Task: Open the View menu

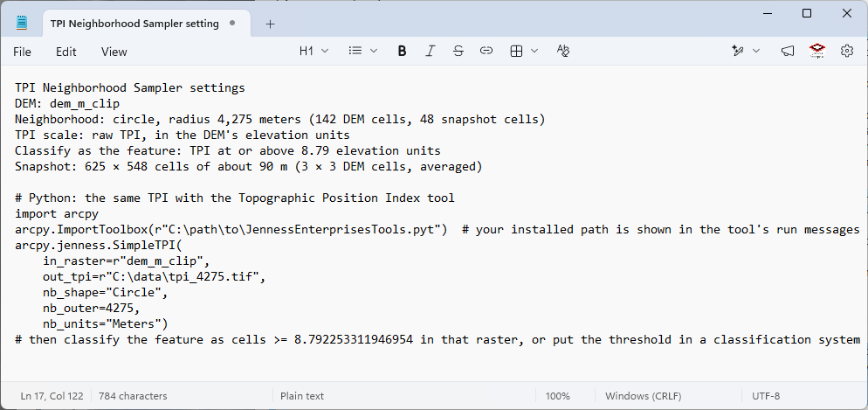Action: tap(114, 52)
